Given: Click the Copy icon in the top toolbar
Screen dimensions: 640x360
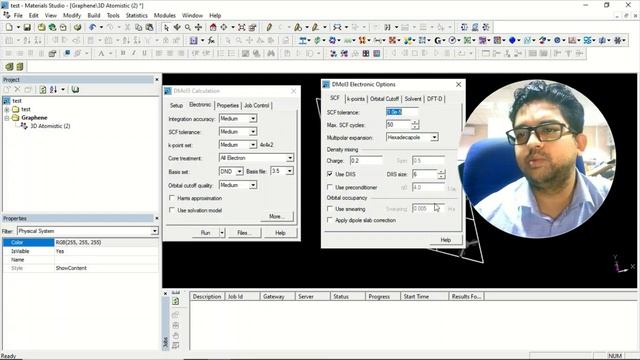Looking at the screenshot, I should [138, 27].
